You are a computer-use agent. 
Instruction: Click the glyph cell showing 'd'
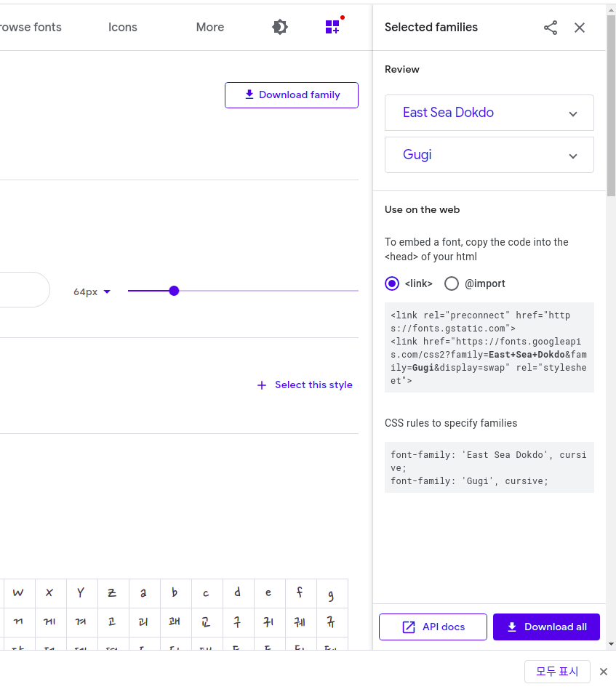tap(239, 593)
